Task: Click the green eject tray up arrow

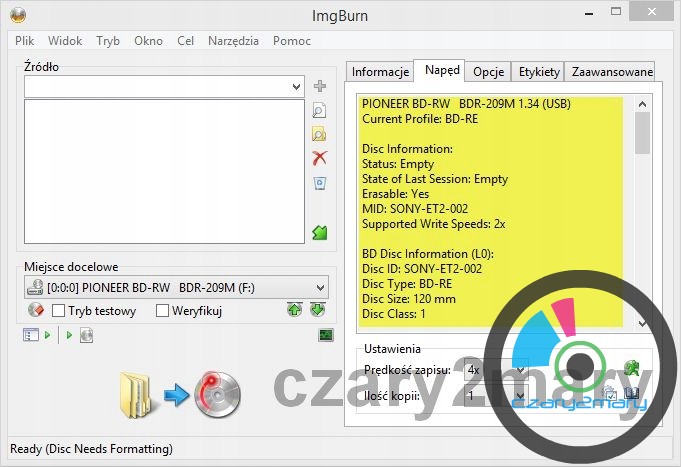Action: (294, 310)
